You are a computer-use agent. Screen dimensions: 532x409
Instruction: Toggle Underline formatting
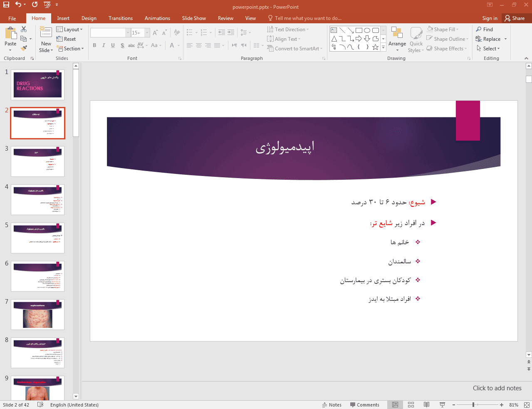tap(113, 45)
